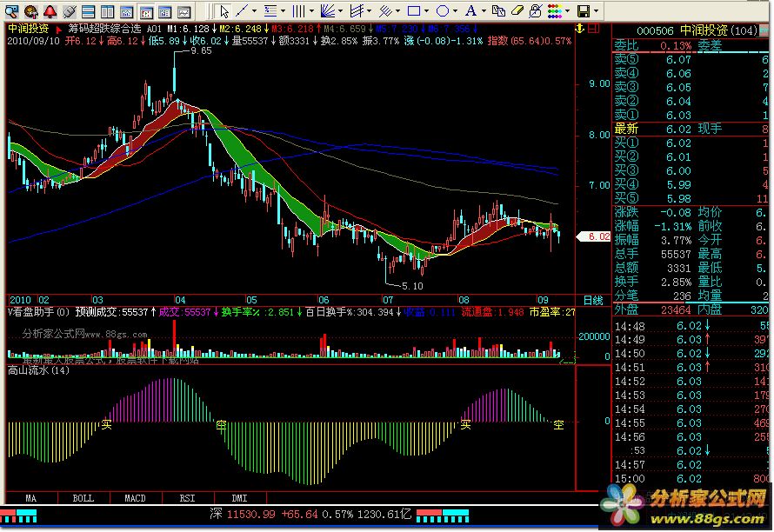The width and height of the screenshot is (774, 532).
Task: Open save options dropdown arrow
Action: pos(596,10)
